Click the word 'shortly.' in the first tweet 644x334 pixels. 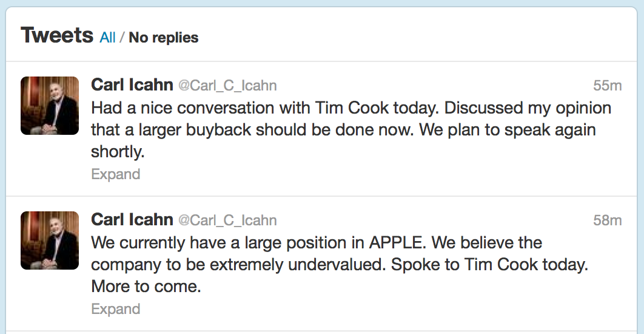tap(118, 152)
